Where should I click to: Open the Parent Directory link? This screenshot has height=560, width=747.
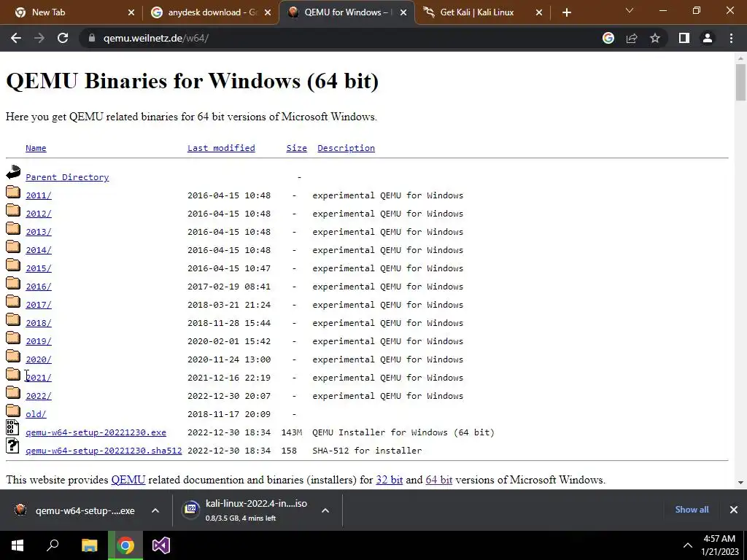[67, 177]
